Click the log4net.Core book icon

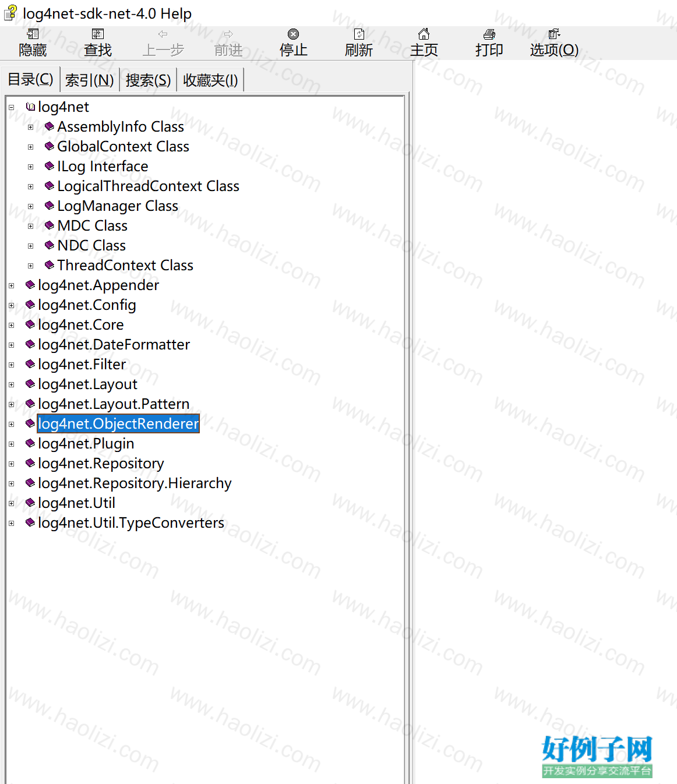click(x=30, y=324)
